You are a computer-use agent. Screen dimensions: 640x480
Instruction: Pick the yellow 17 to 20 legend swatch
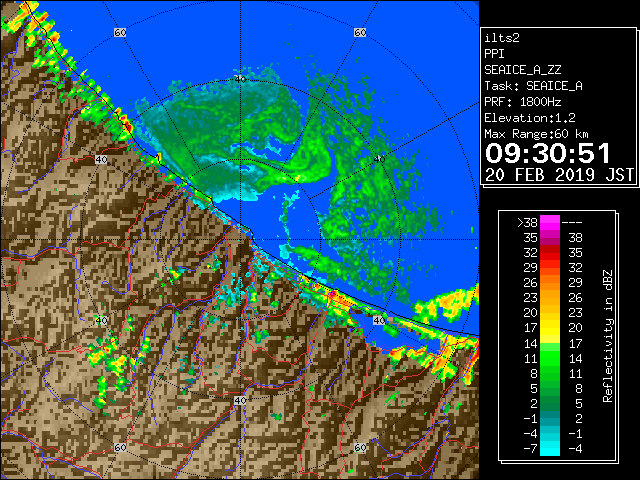coord(550,328)
